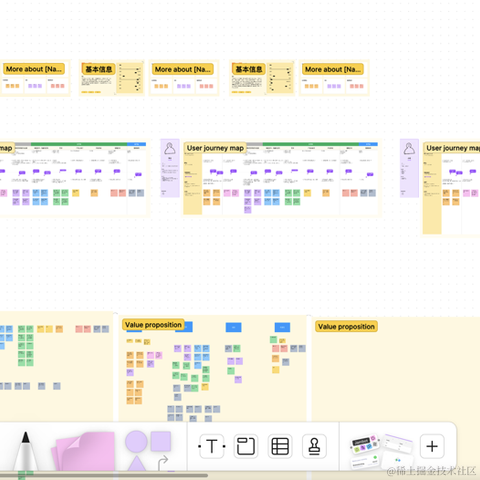Select 'Value proposition' label on empty section
Viewport: 480px width, 480px height.
(346, 327)
